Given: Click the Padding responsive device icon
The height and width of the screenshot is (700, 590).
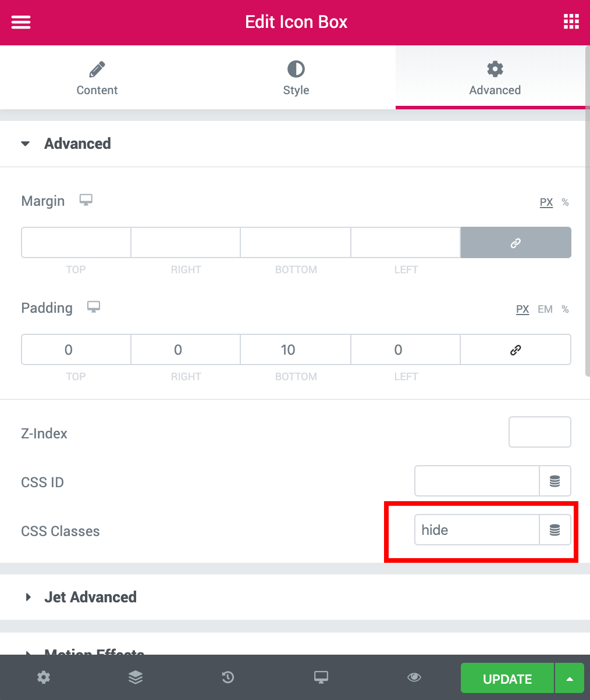Looking at the screenshot, I should coord(94,307).
